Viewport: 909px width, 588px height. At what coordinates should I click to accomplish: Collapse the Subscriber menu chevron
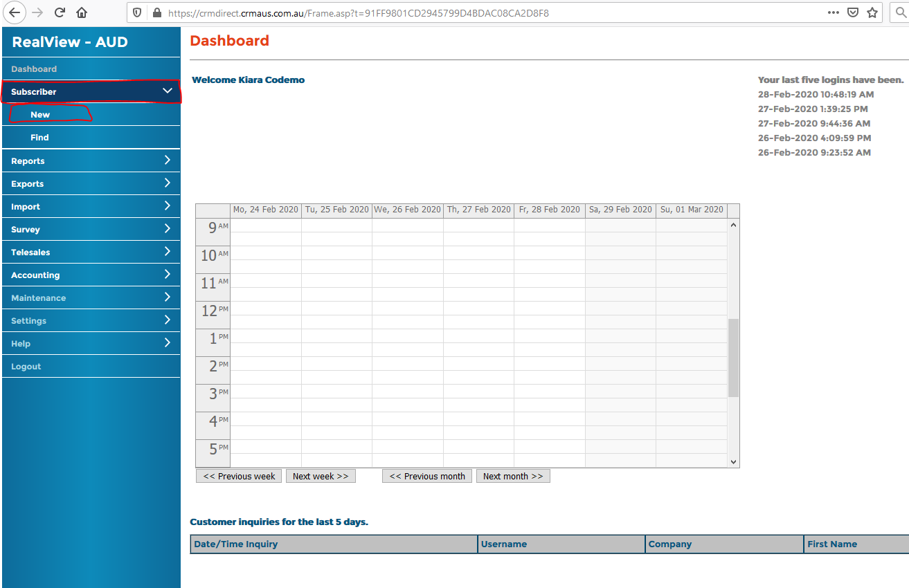pyautogui.click(x=167, y=91)
